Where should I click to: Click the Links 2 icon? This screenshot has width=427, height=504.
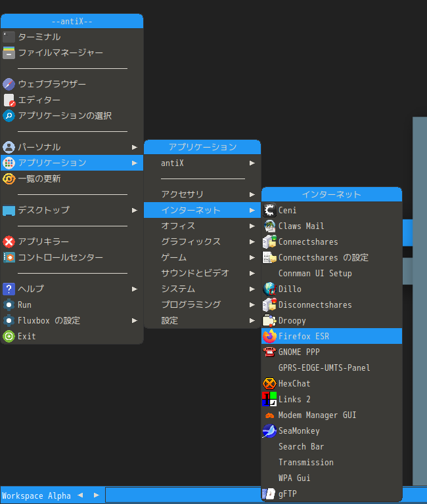(x=269, y=399)
